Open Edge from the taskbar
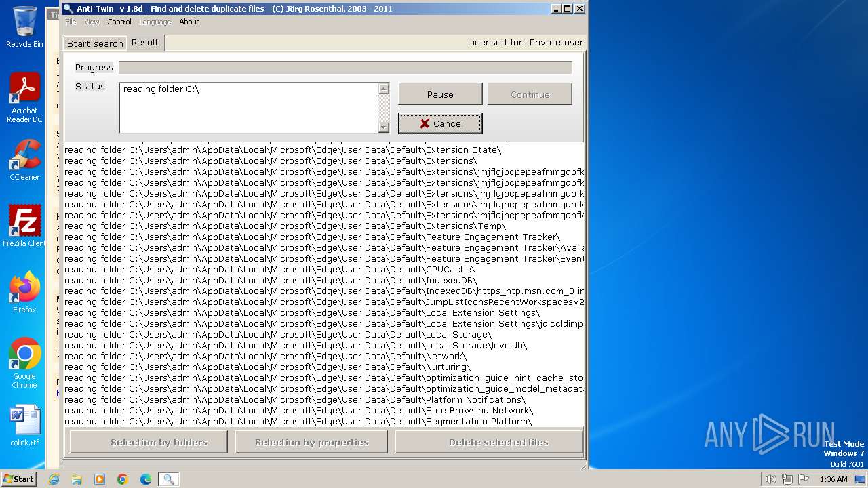Screen dimensions: 868x488 click(146, 479)
